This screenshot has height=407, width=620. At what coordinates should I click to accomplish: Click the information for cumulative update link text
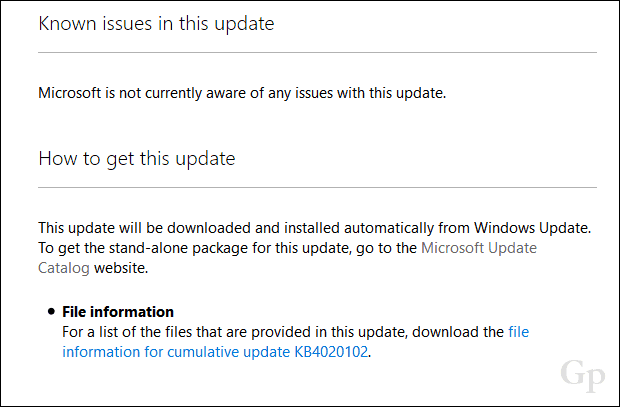[176, 352]
